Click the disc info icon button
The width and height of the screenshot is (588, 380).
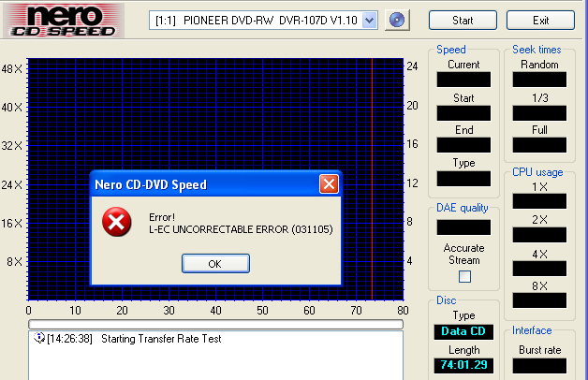point(397,21)
